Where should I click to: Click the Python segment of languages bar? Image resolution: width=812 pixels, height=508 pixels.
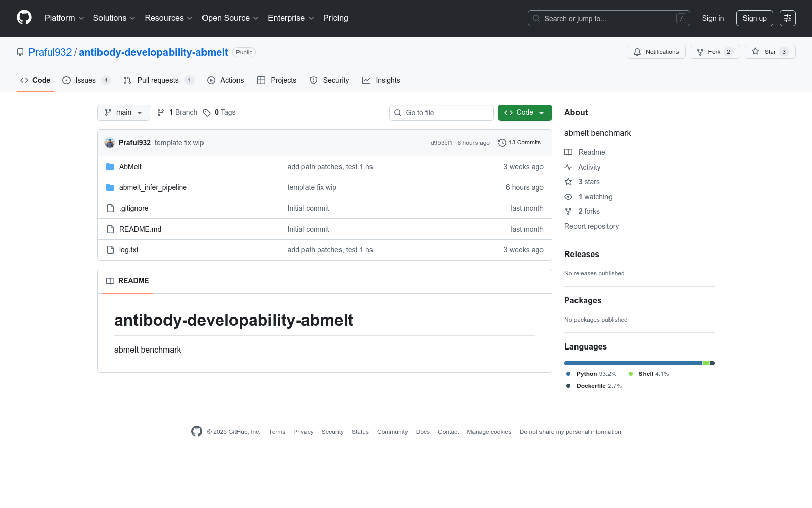pyautogui.click(x=633, y=363)
